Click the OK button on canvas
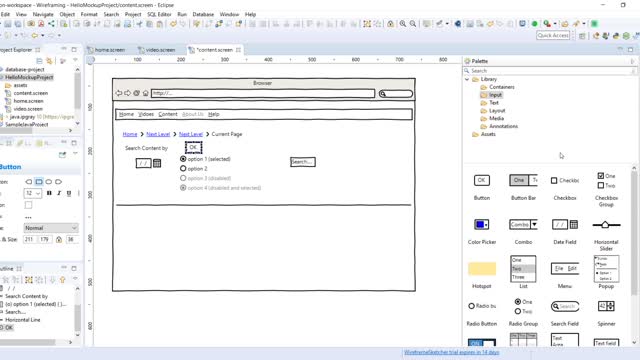This screenshot has height=360, width=640. [193, 147]
